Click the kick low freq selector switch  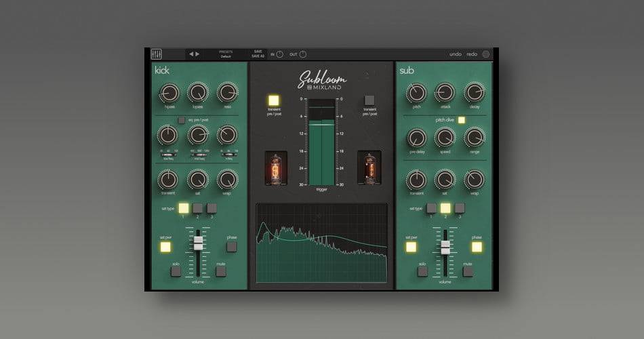coord(168,155)
